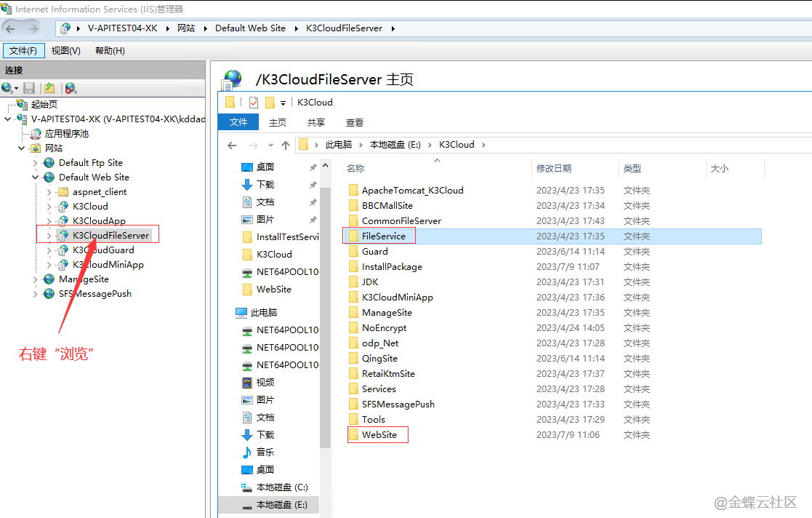This screenshot has width=812, height=518.
Task: Select K3Cloud application node in tree
Action: point(90,207)
